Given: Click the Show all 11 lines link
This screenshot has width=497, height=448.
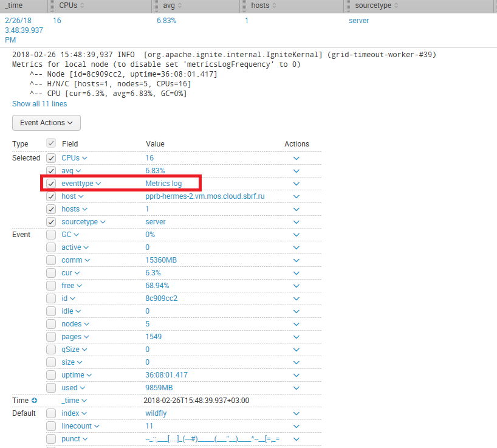Looking at the screenshot, I should tap(39, 104).
